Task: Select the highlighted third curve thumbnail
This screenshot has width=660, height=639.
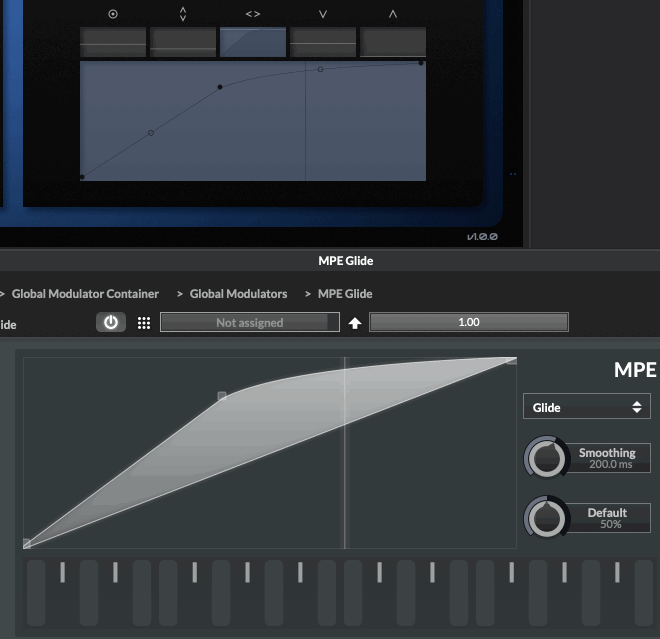Action: click(x=253, y=43)
